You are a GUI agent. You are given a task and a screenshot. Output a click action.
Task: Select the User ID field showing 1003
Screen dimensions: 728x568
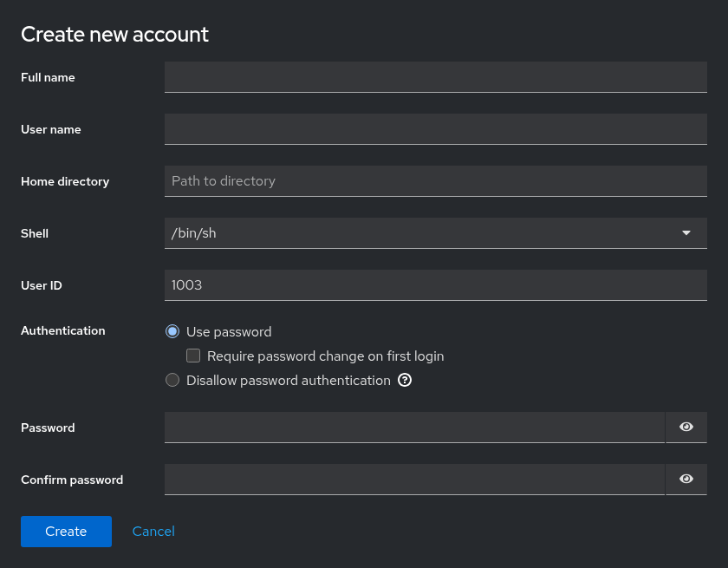pyautogui.click(x=435, y=285)
